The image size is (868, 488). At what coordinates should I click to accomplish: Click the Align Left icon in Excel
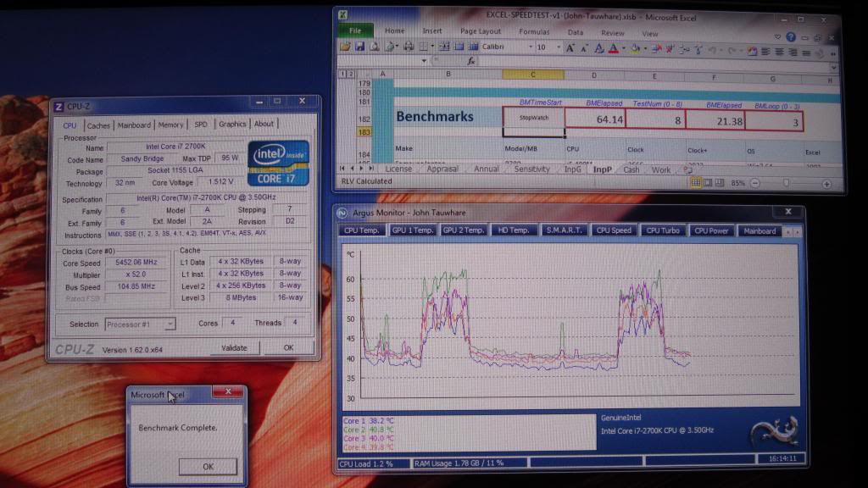(765, 52)
